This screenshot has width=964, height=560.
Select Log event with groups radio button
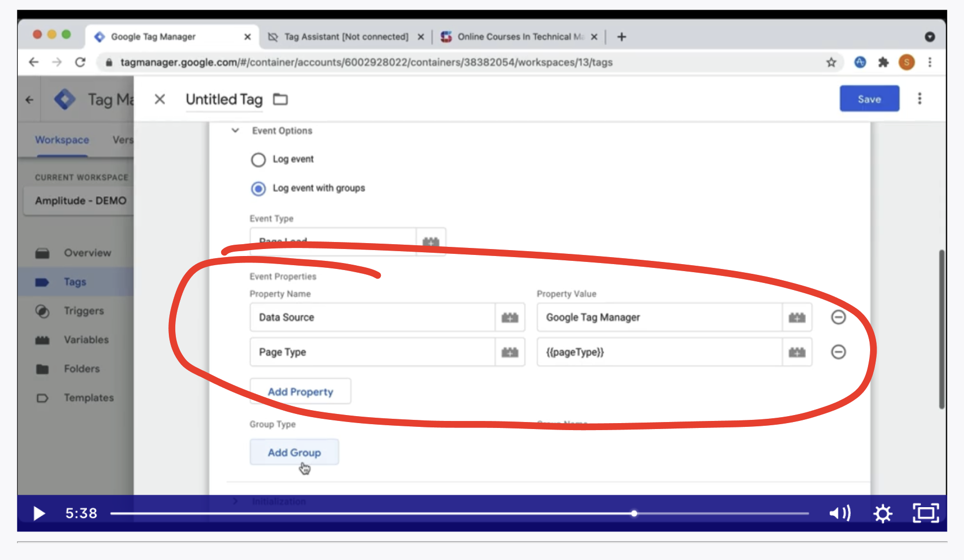pos(258,189)
